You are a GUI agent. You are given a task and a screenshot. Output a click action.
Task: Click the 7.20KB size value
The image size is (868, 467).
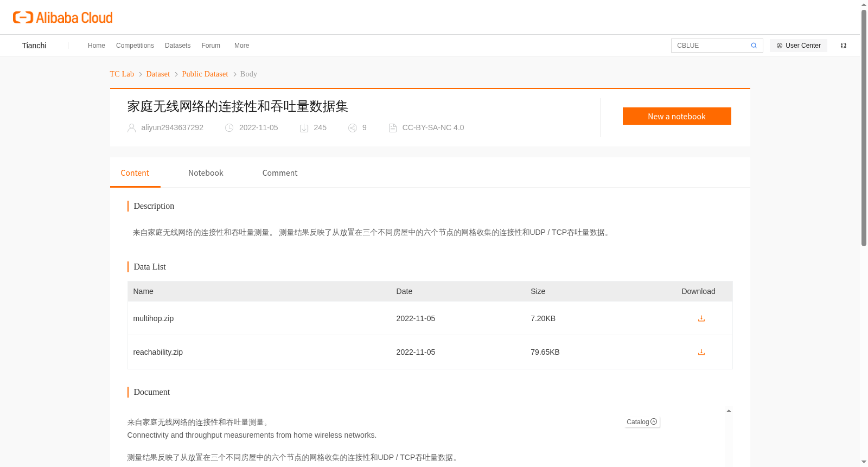click(x=543, y=318)
